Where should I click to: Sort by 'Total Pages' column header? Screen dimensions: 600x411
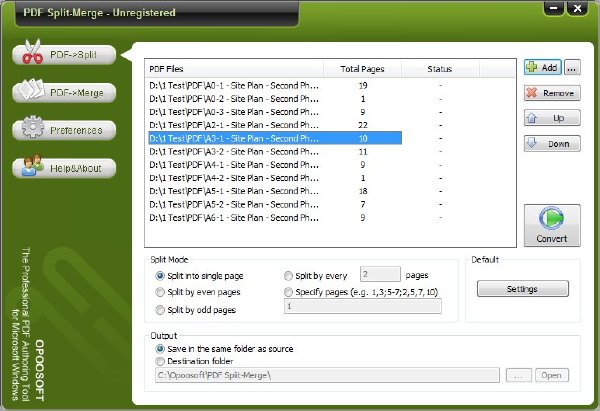click(x=362, y=69)
